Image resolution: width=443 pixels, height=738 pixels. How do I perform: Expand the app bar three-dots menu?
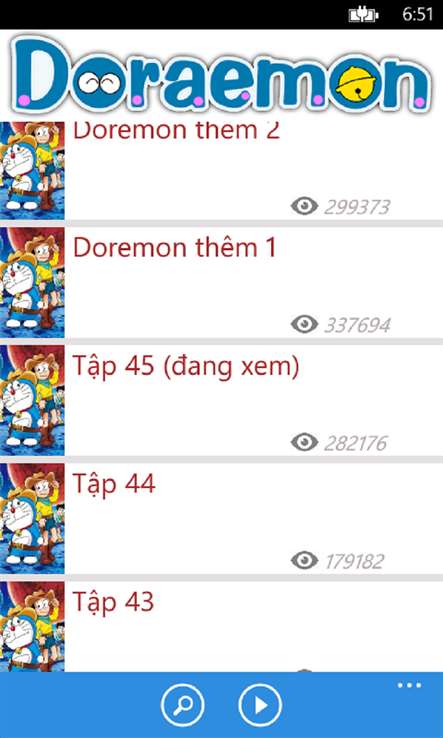[409, 685]
